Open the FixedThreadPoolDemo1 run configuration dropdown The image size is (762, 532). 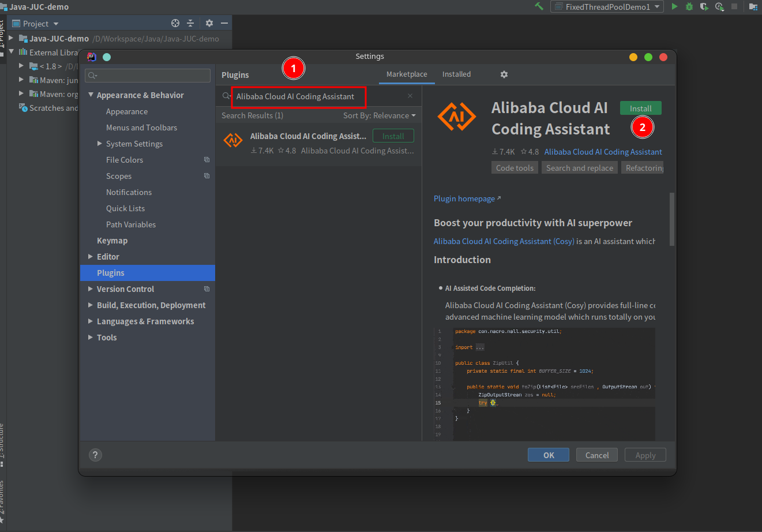(x=607, y=7)
